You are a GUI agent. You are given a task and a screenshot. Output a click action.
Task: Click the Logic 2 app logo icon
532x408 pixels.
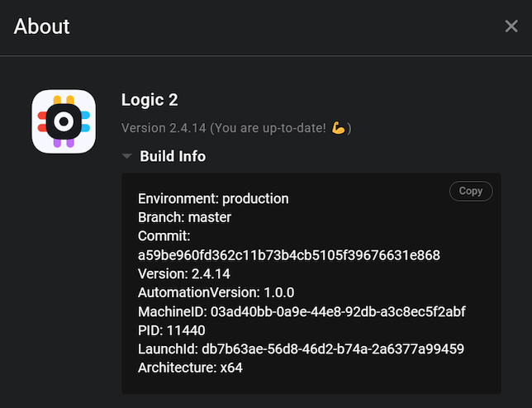tap(64, 121)
